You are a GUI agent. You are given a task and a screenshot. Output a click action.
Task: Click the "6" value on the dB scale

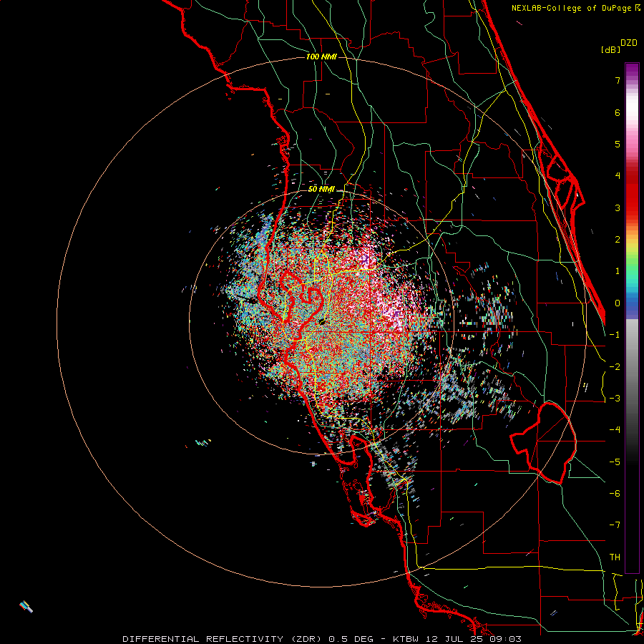point(618,112)
